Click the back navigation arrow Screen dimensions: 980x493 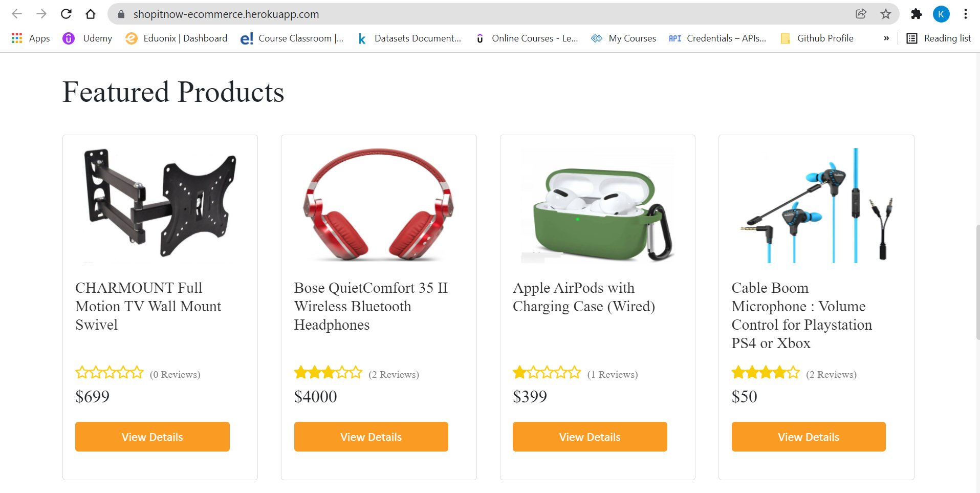coord(17,14)
